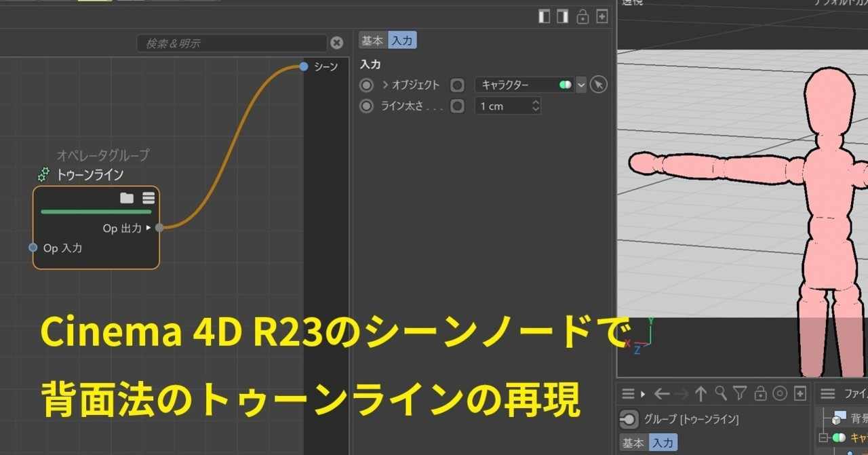
Task: Toggle the port square beside ライン太さ
Action: 458,106
